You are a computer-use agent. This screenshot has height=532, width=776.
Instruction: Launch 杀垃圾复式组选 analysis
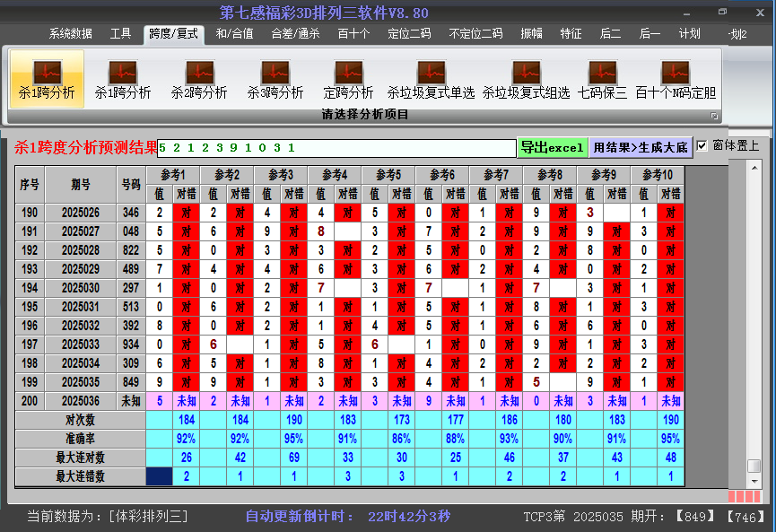coord(526,79)
